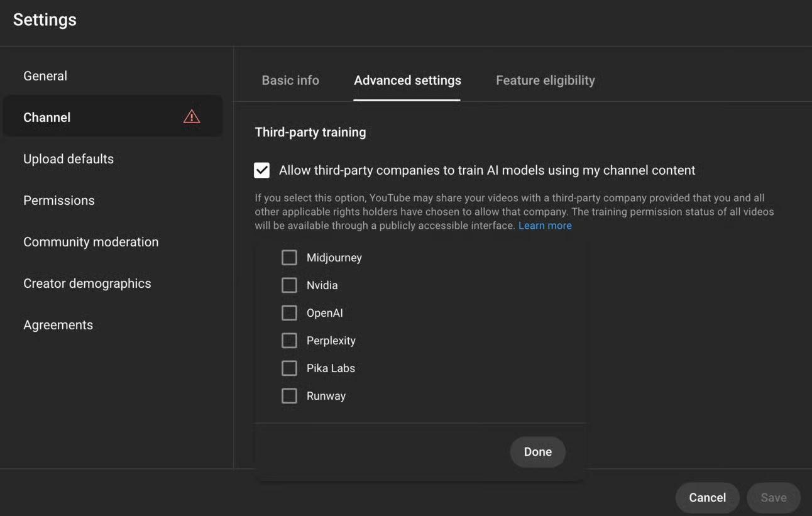This screenshot has height=516, width=812.
Task: Check the Perplexity checkbox
Action: [289, 340]
